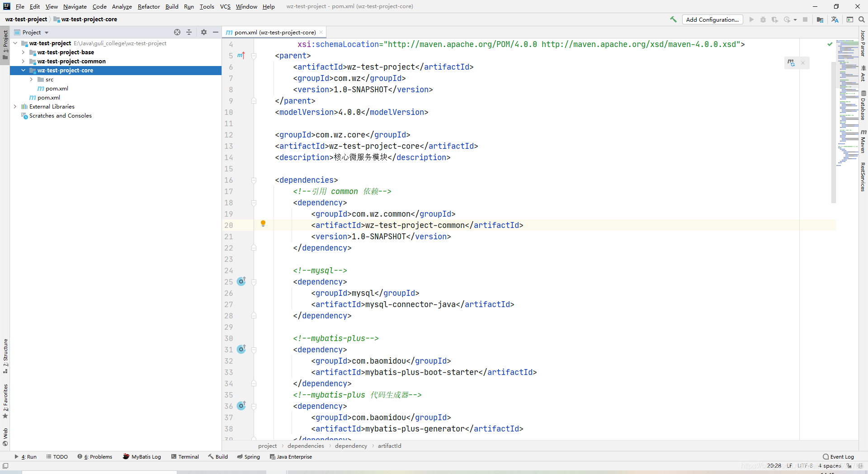Fold the dependencies block at line 16
Screen dimensions: 868x474
254,180
